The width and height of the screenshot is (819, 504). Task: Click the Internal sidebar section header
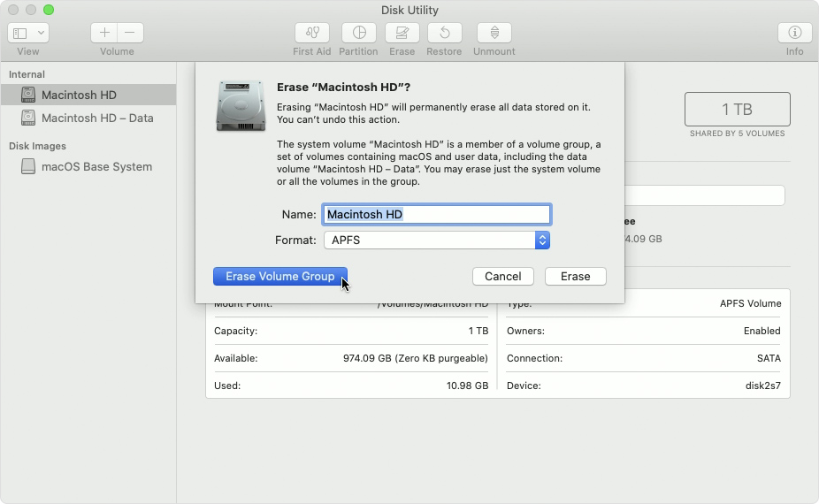point(27,74)
